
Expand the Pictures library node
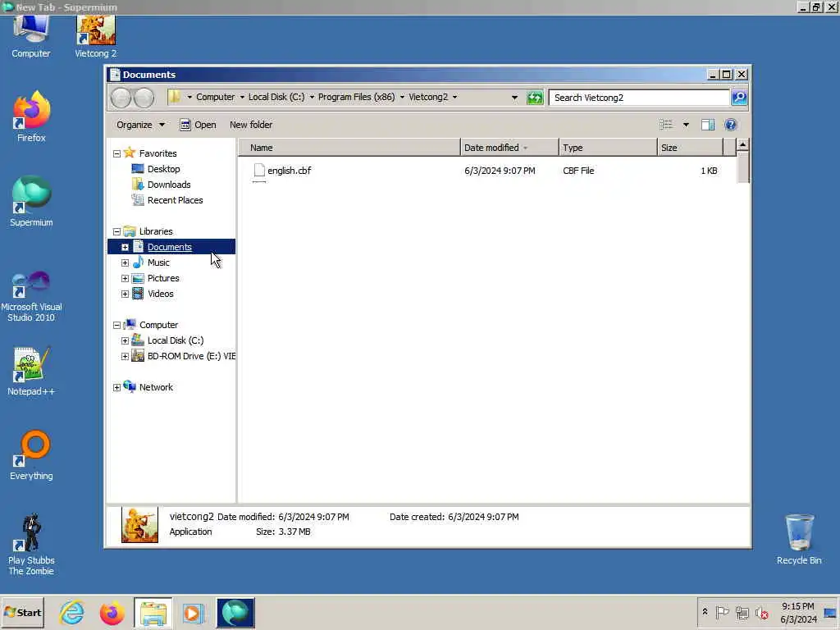125,279
